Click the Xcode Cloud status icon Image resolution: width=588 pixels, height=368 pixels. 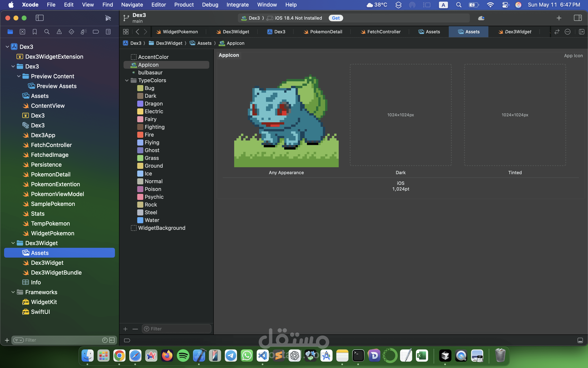[481, 18]
